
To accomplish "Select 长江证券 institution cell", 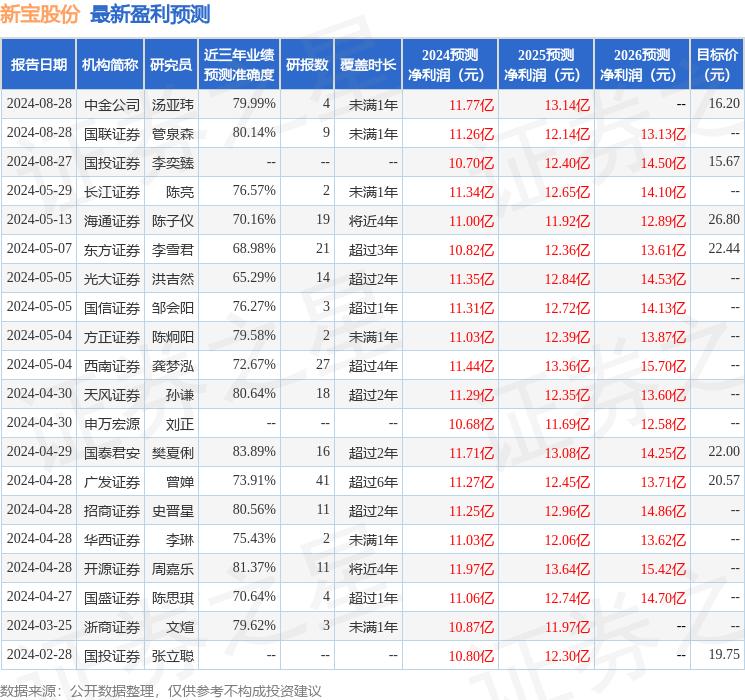I will coord(112,192).
